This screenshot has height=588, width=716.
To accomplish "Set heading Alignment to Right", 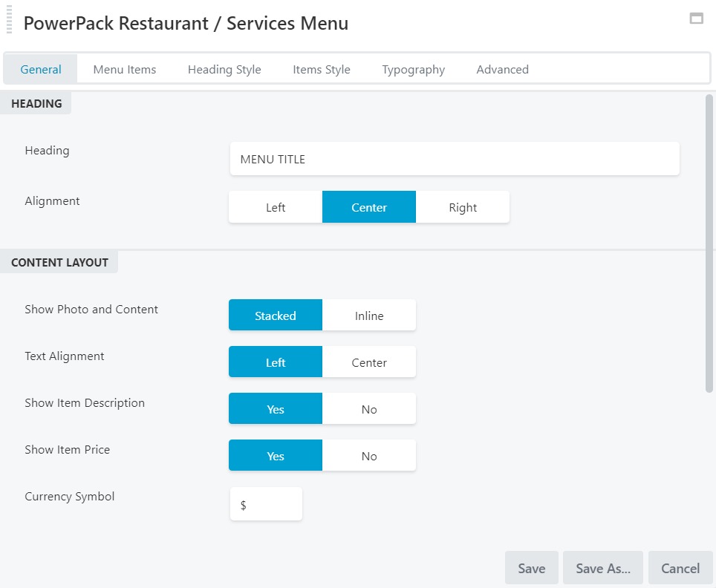I will click(x=463, y=207).
